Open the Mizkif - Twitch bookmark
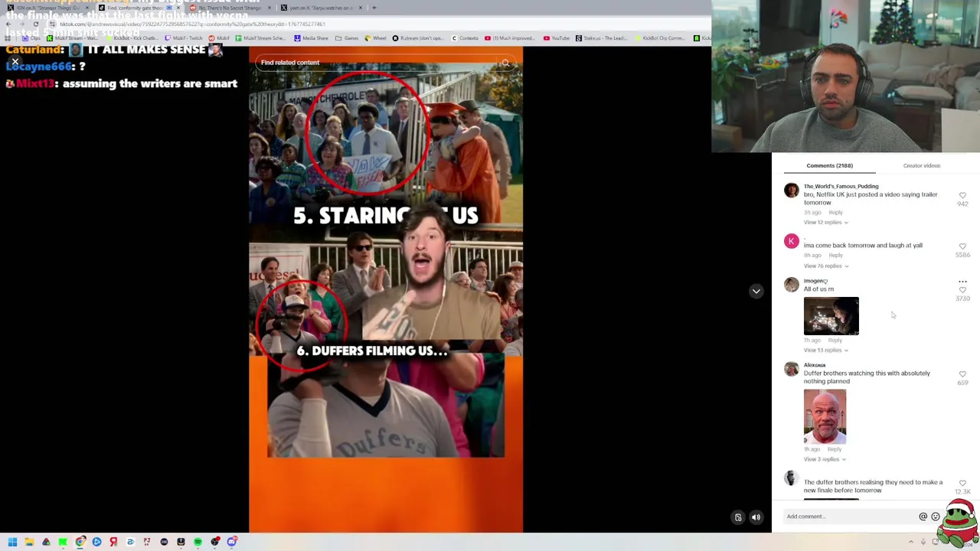This screenshot has width=980, height=551. tap(184, 38)
